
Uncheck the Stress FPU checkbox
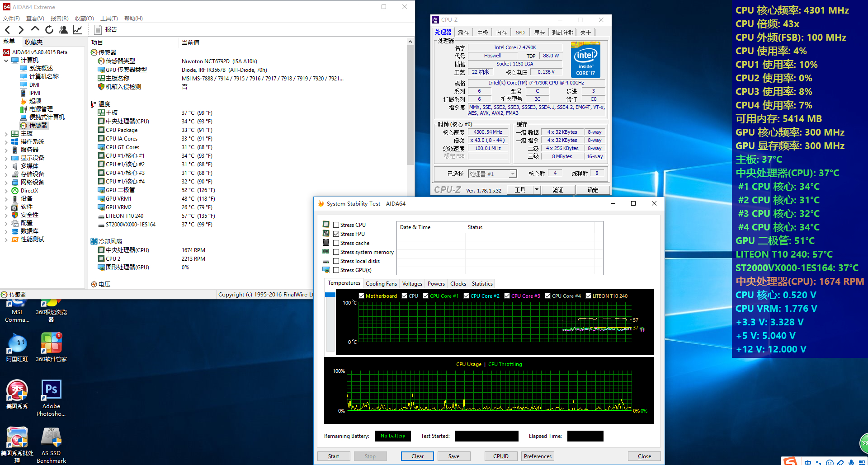click(336, 234)
